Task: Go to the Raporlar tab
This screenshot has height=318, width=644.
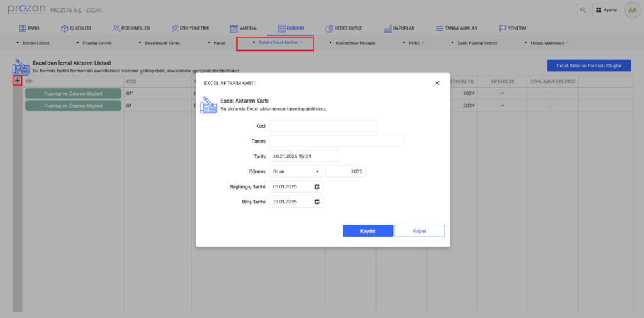Action: coord(399,28)
